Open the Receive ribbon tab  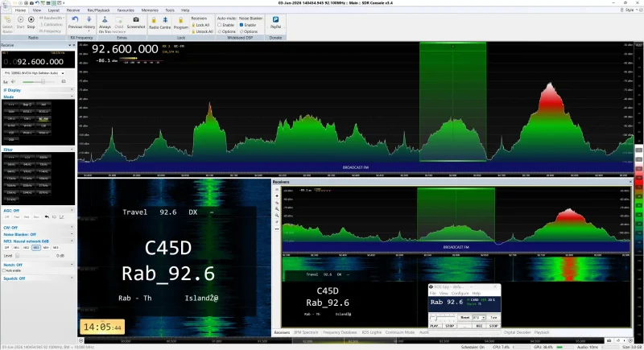click(x=73, y=10)
